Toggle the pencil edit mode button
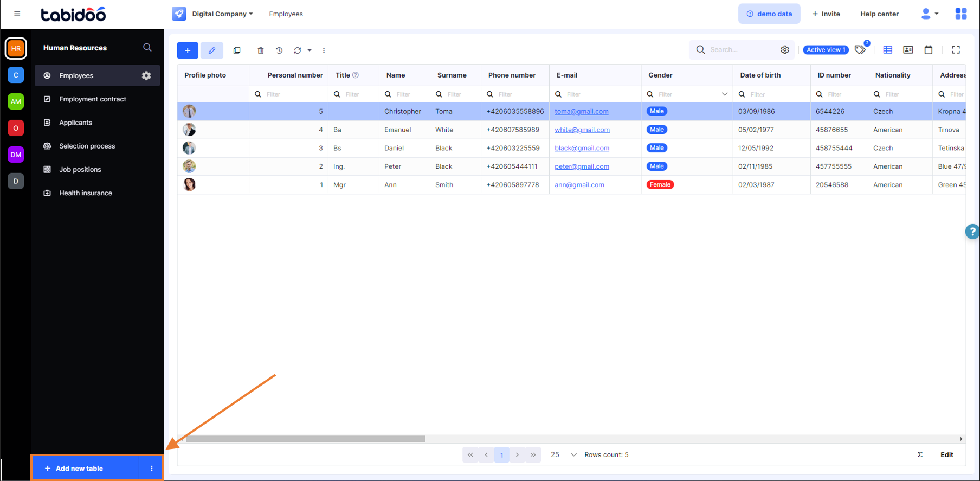980x481 pixels. click(212, 50)
